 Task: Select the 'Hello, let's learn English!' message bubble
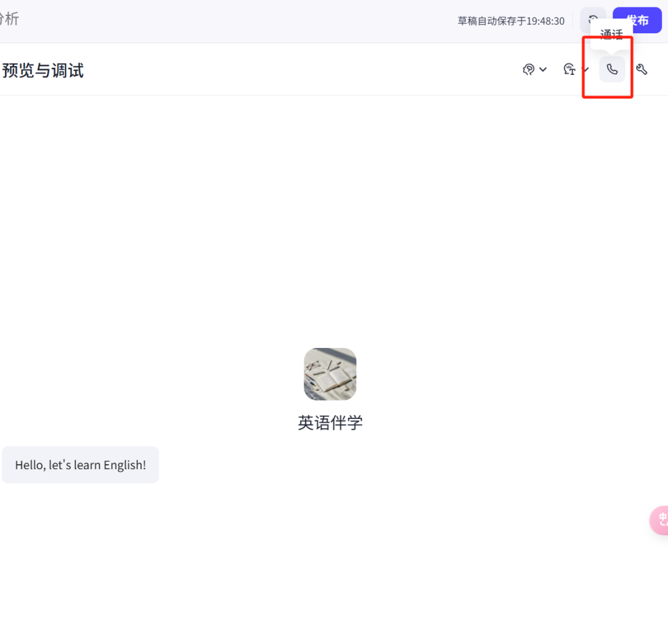click(x=80, y=465)
